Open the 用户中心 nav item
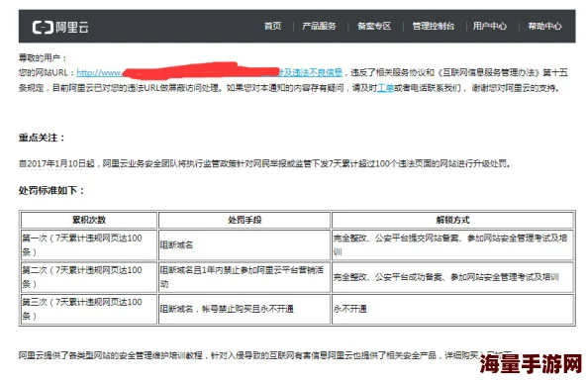 [489, 26]
